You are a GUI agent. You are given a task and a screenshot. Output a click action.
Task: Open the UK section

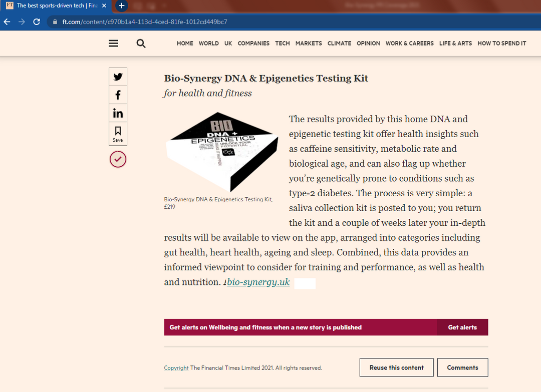click(228, 44)
